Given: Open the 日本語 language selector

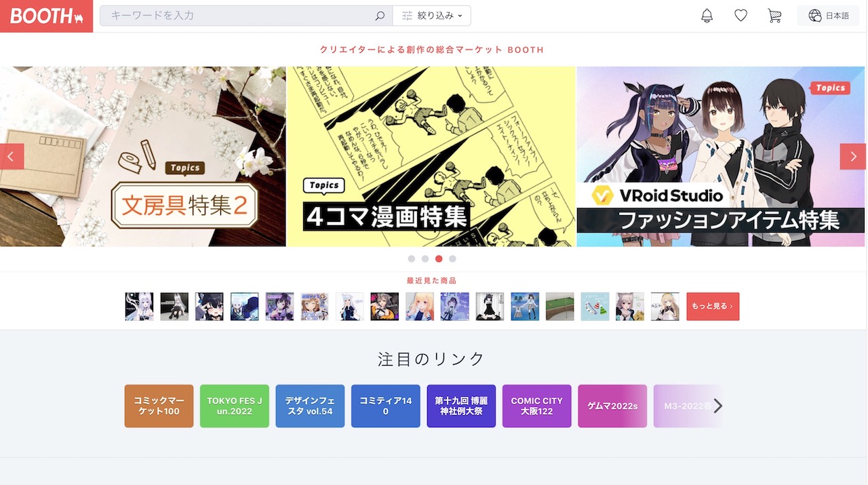Looking at the screenshot, I should coord(829,16).
